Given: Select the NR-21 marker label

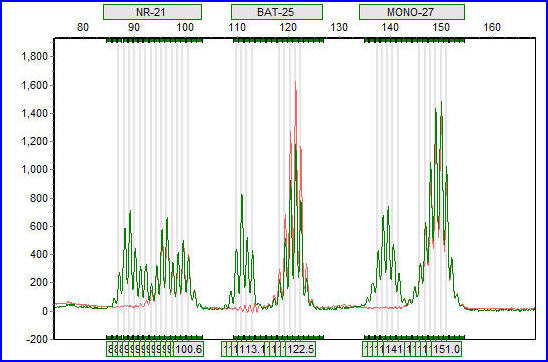Looking at the screenshot, I should [x=152, y=12].
